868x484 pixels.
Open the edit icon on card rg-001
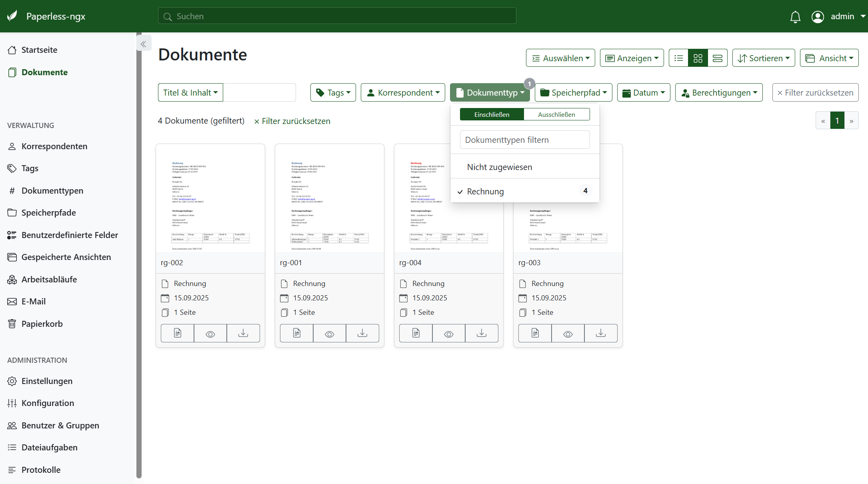tap(296, 333)
